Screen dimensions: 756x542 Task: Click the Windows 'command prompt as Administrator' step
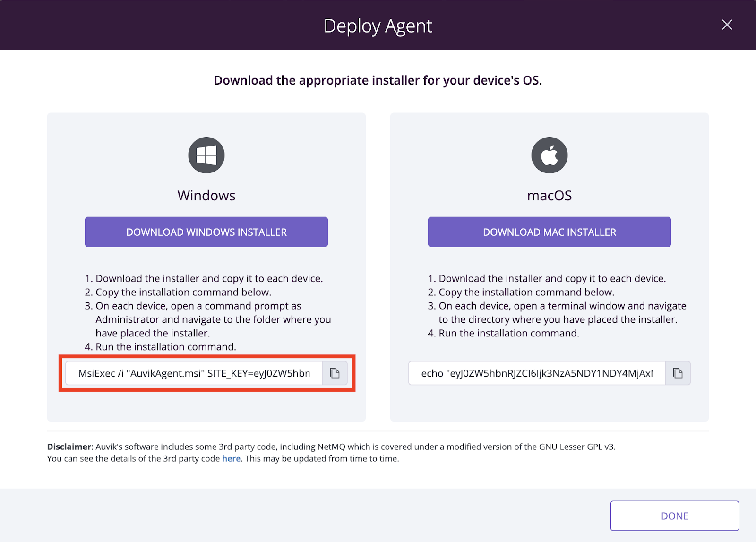(x=208, y=319)
